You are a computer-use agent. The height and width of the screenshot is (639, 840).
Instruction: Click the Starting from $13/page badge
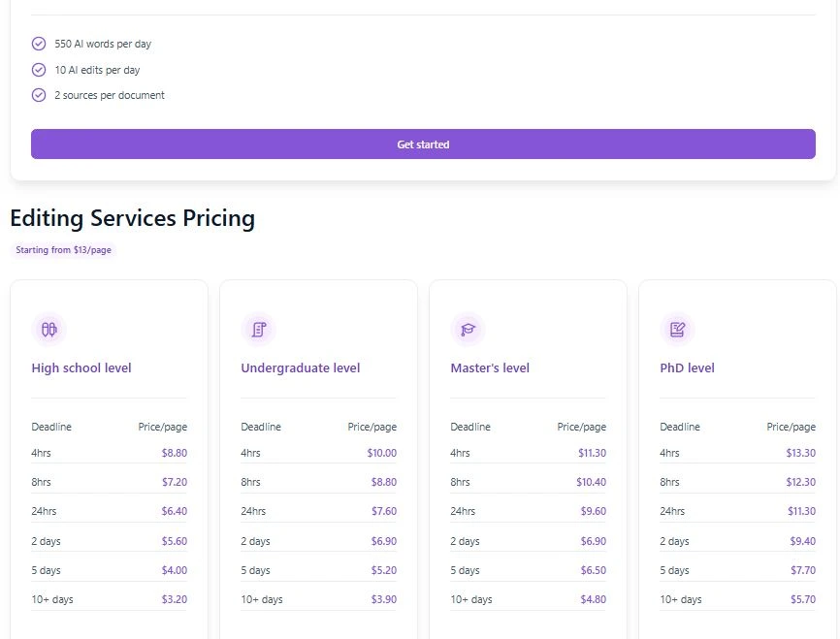[x=63, y=250]
